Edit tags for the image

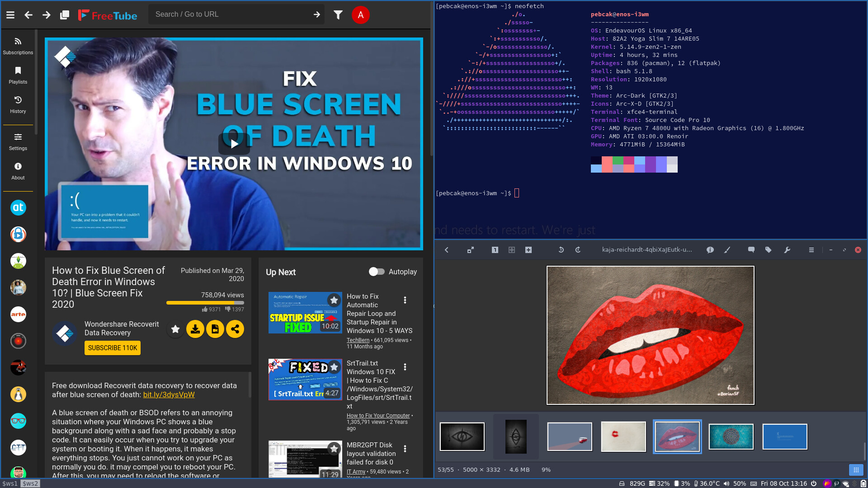[x=768, y=250]
